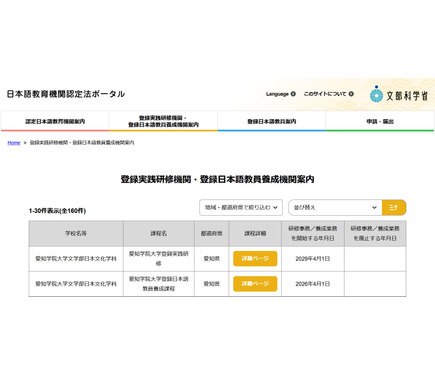The height and width of the screenshot is (375, 435).
Task: Open the Language selector icon
Action: pyautogui.click(x=293, y=94)
